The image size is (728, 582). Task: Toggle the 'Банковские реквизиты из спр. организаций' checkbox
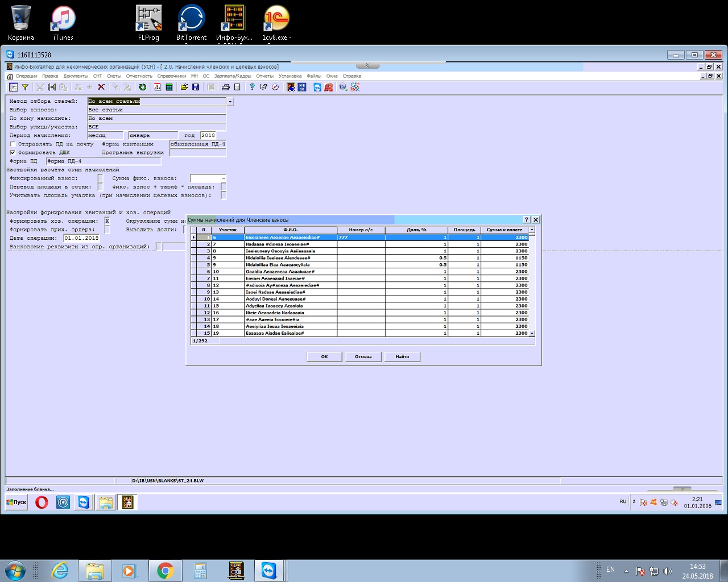coord(159,247)
